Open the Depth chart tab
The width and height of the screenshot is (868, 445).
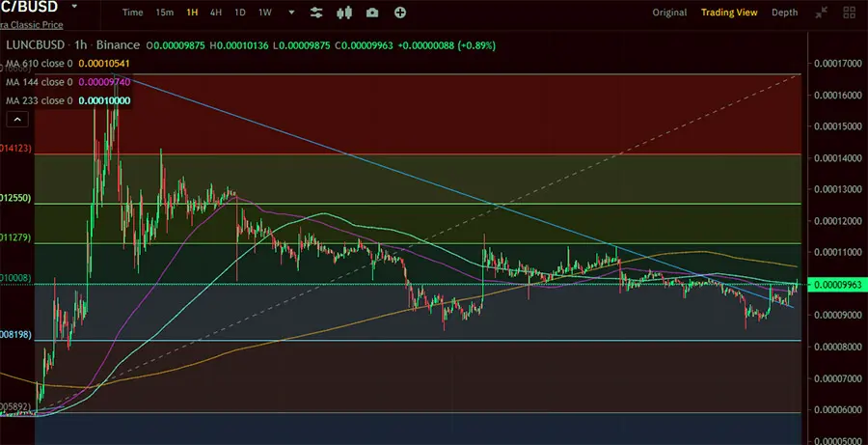click(785, 13)
